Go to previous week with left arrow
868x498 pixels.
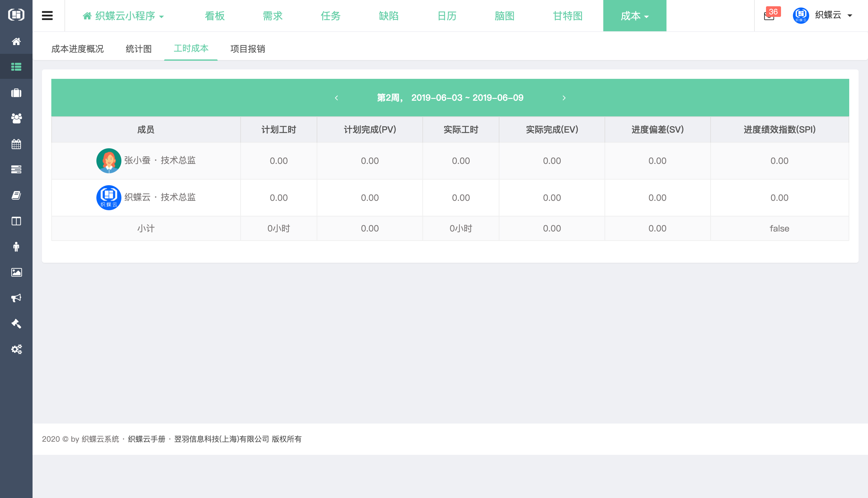point(337,98)
